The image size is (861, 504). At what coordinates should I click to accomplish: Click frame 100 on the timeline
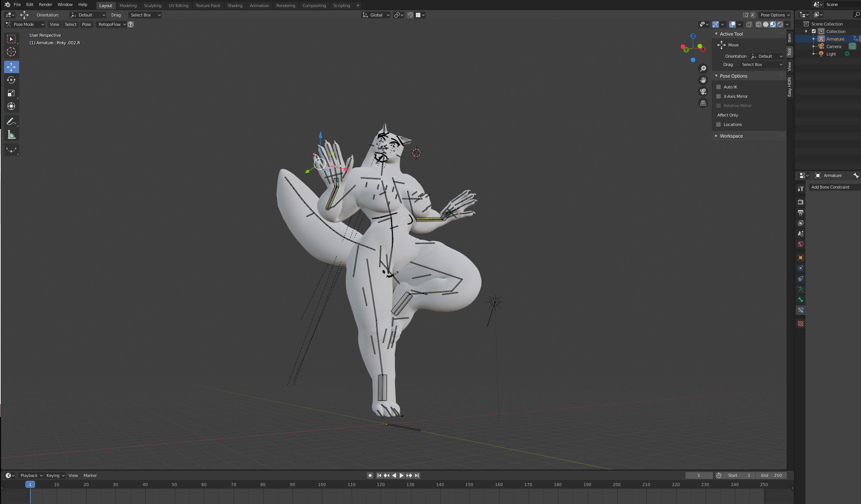point(322,484)
